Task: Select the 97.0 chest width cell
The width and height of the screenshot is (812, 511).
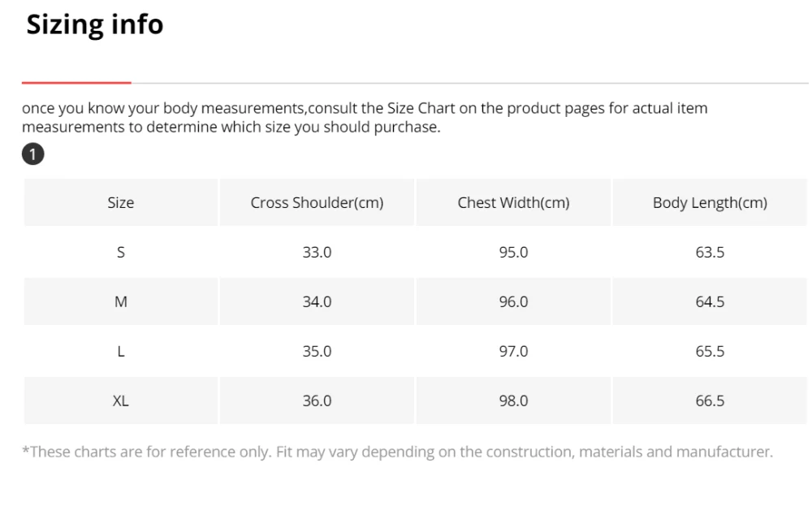Action: pyautogui.click(x=513, y=352)
